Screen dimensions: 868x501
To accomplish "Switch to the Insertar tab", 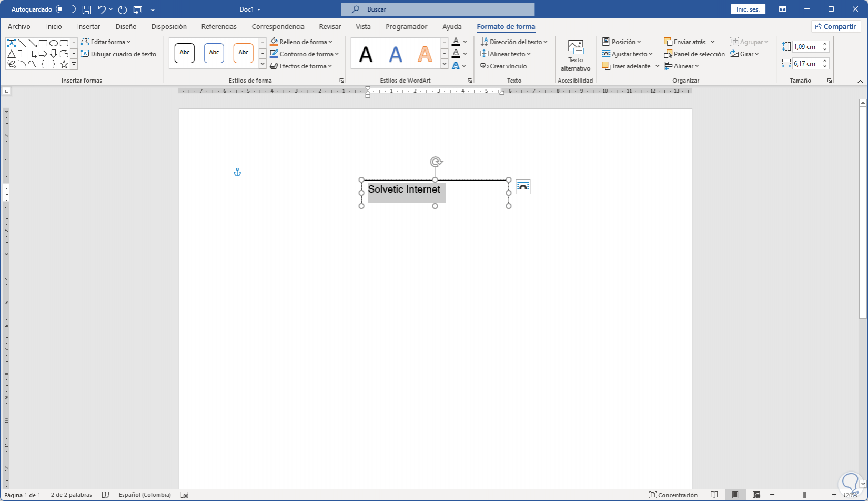I will click(x=89, y=27).
